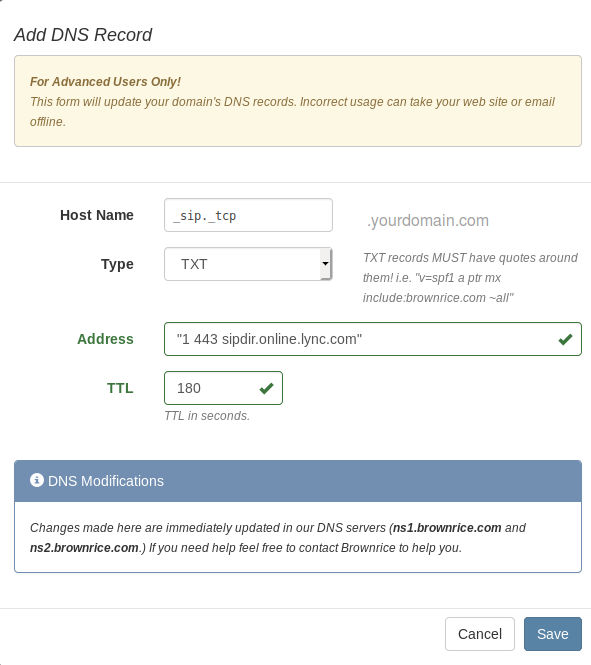Click the Type field label
This screenshot has height=665, width=591.
click(117, 264)
